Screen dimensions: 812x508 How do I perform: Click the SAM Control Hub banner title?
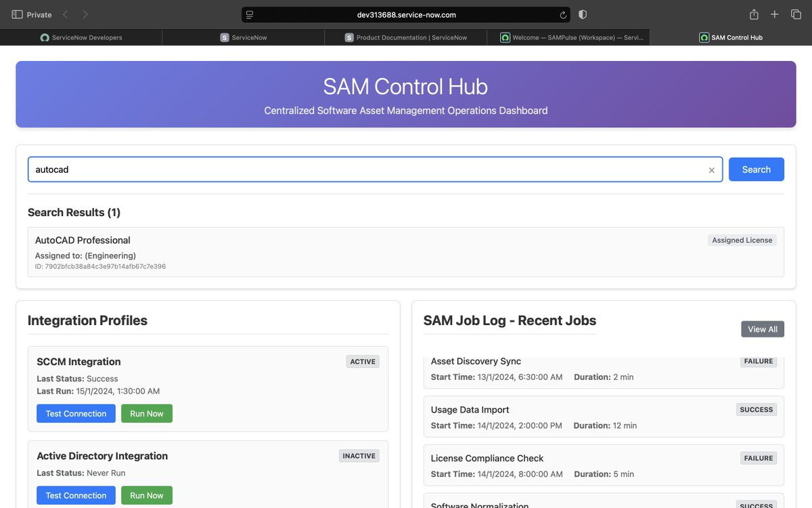pos(405,86)
